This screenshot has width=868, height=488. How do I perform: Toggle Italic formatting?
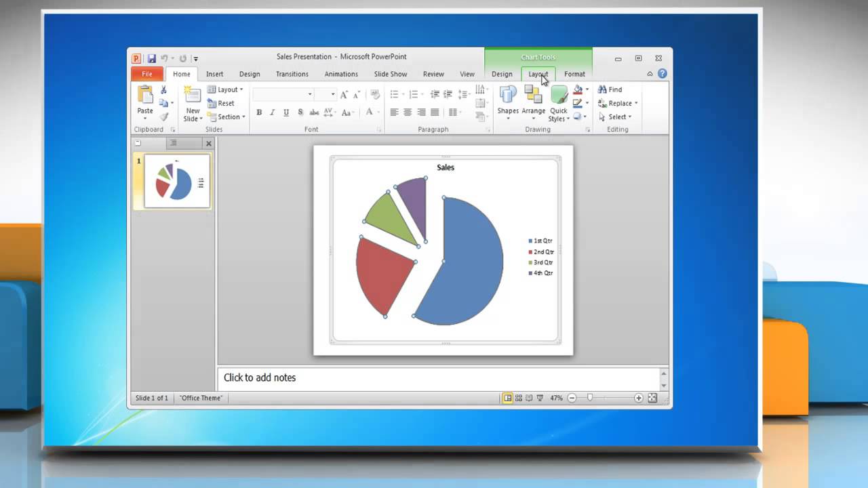click(273, 113)
